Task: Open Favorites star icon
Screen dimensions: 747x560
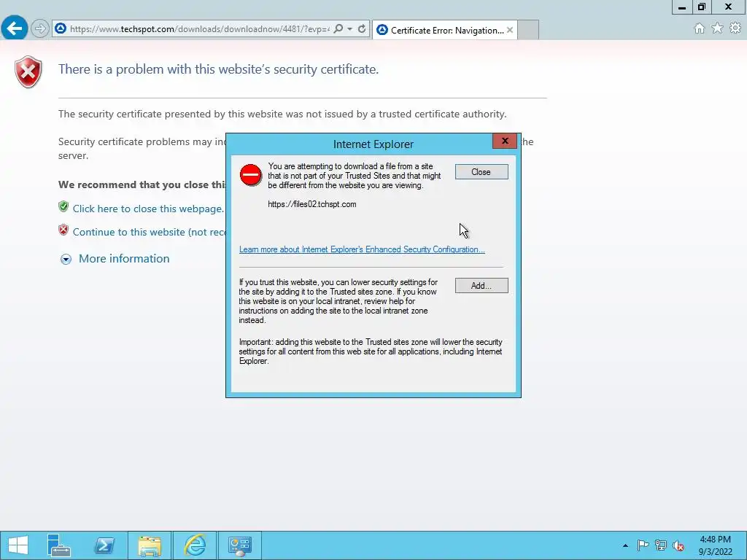Action: (x=717, y=28)
